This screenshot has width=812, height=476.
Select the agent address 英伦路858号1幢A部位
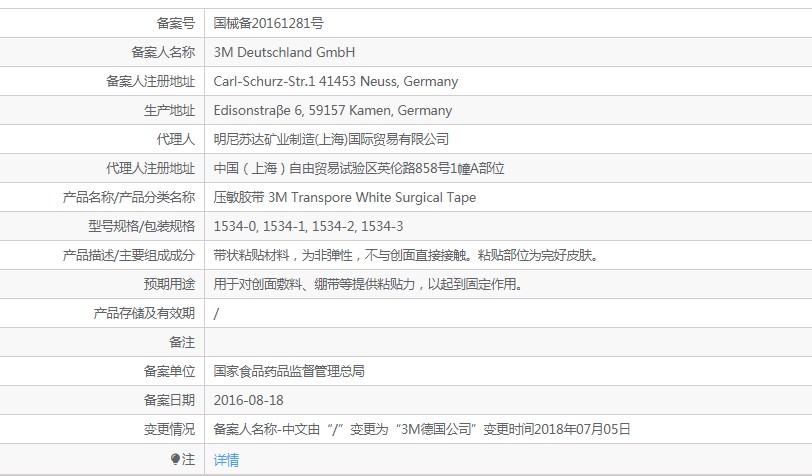point(441,168)
